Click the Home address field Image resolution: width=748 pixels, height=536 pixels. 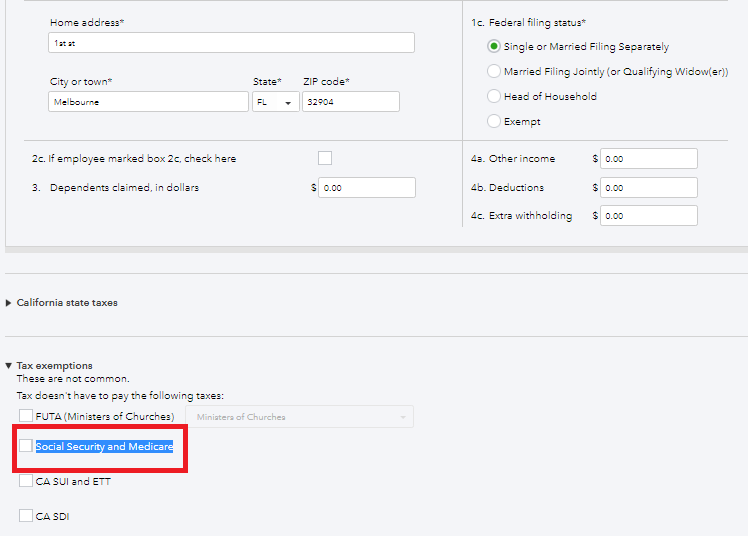[231, 43]
